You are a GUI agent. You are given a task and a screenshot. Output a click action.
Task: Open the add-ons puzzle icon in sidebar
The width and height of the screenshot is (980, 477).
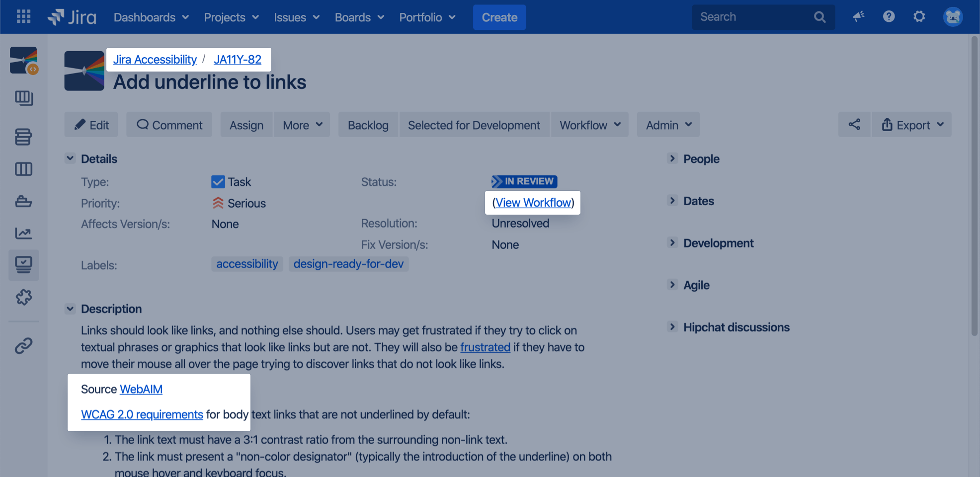click(x=23, y=297)
